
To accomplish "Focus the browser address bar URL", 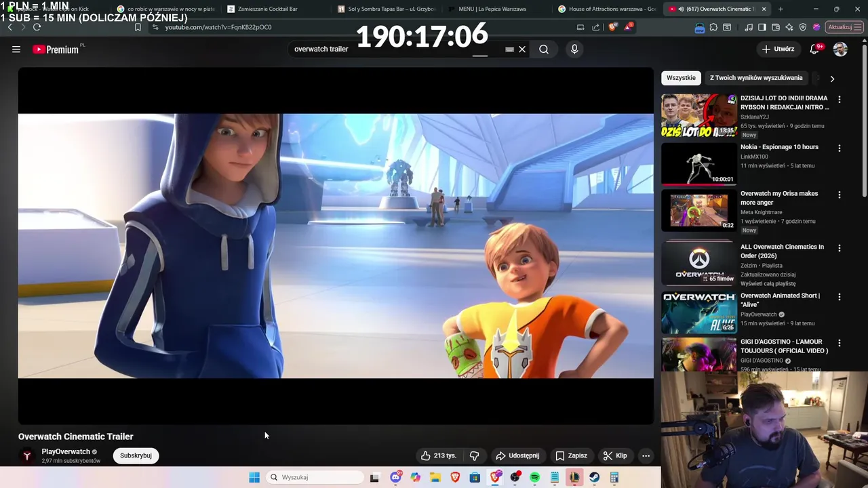I will [218, 27].
